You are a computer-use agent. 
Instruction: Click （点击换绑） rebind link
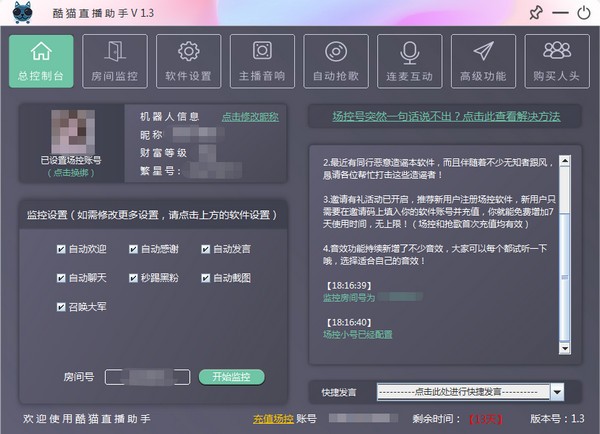click(x=71, y=173)
